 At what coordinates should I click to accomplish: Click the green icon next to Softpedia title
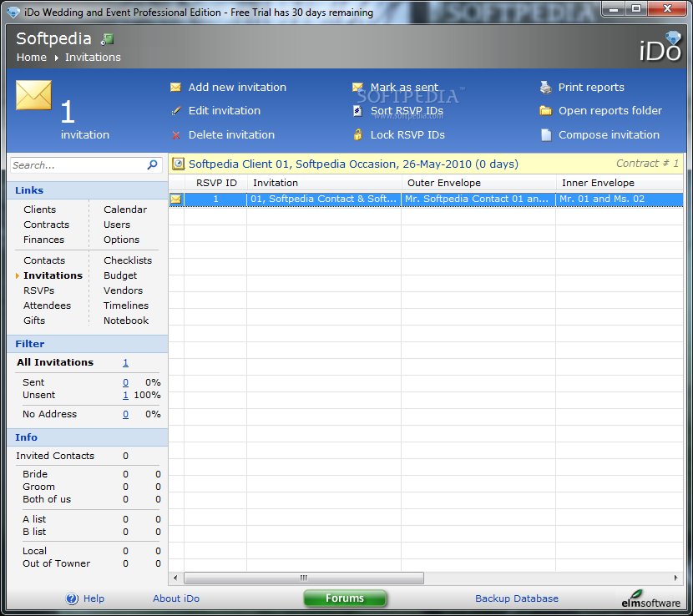pos(108,39)
